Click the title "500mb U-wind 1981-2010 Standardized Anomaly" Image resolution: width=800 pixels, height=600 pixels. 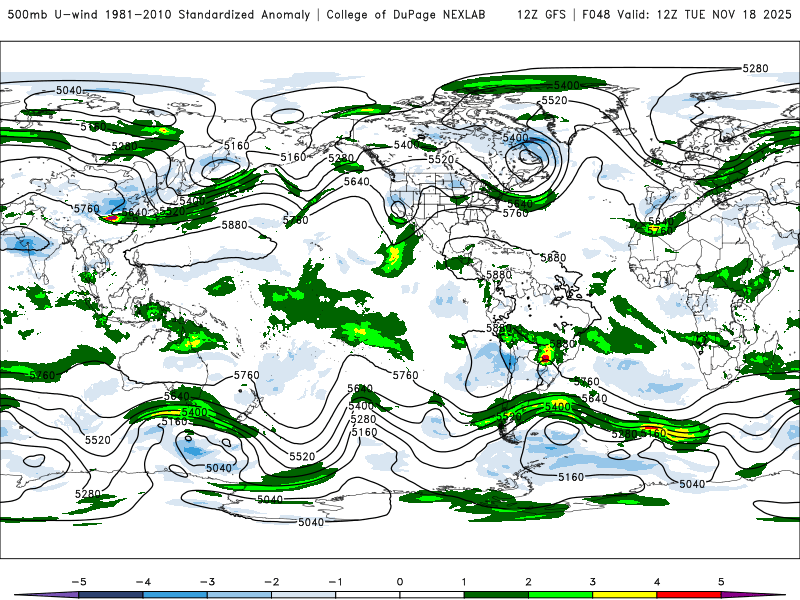coord(159,14)
